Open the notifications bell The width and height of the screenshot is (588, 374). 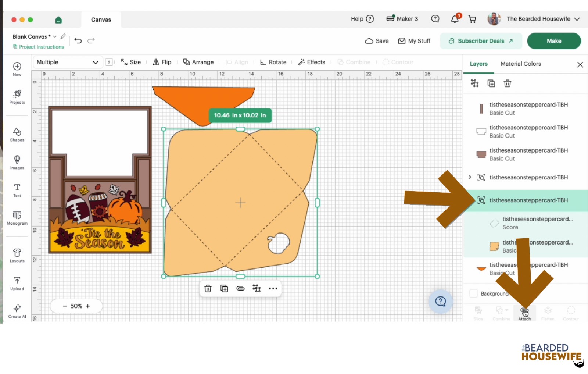click(455, 18)
